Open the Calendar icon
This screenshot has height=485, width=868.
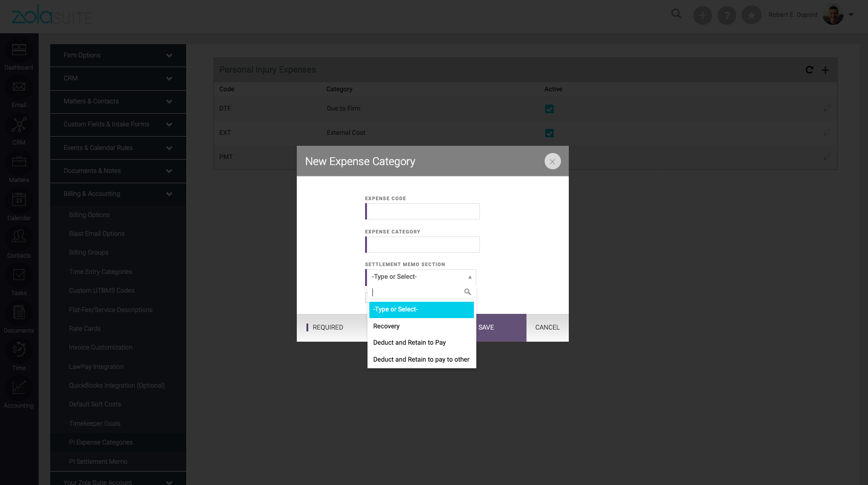pyautogui.click(x=19, y=200)
